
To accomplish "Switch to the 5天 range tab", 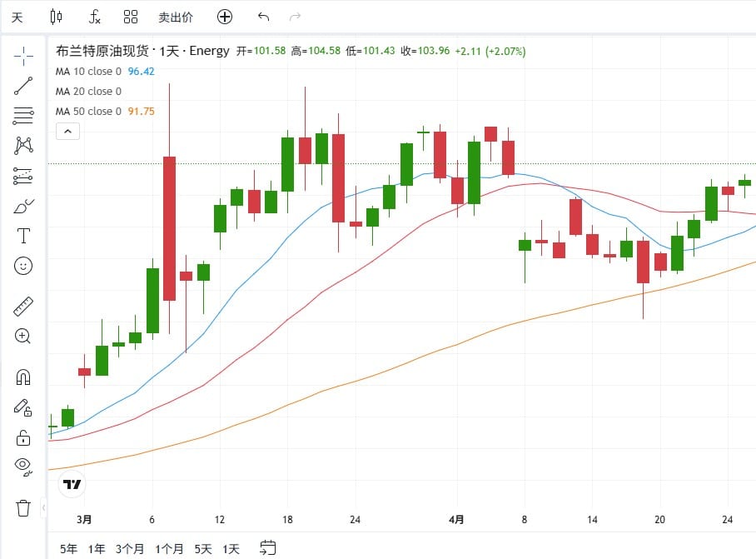I will pos(201,549).
